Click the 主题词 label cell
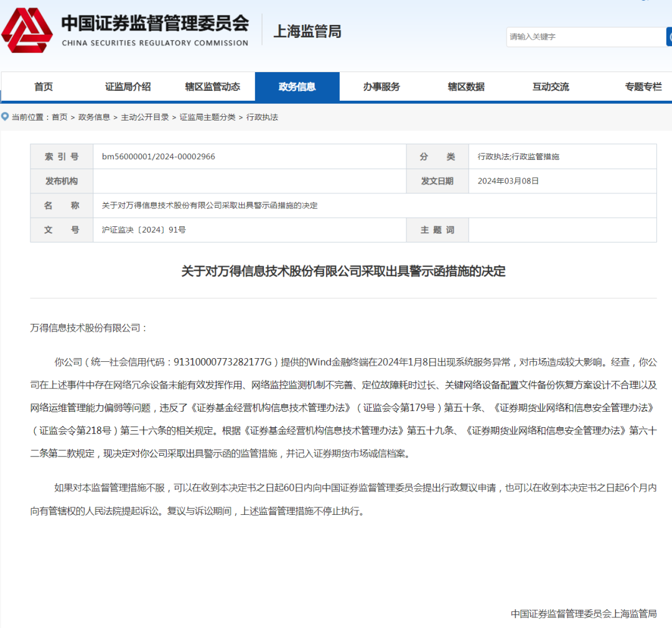Viewport: 672px width, 628px height. pos(437,230)
